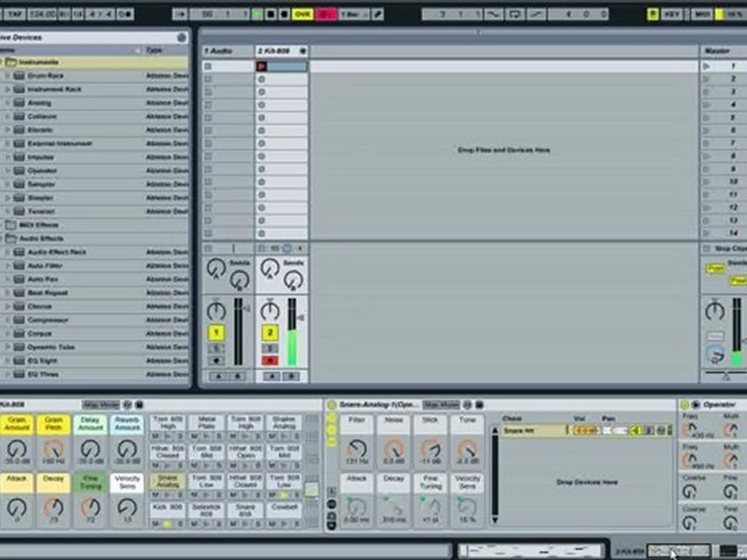This screenshot has width=747, height=560.
Task: Launch Master scene 4
Action: pyautogui.click(x=707, y=105)
